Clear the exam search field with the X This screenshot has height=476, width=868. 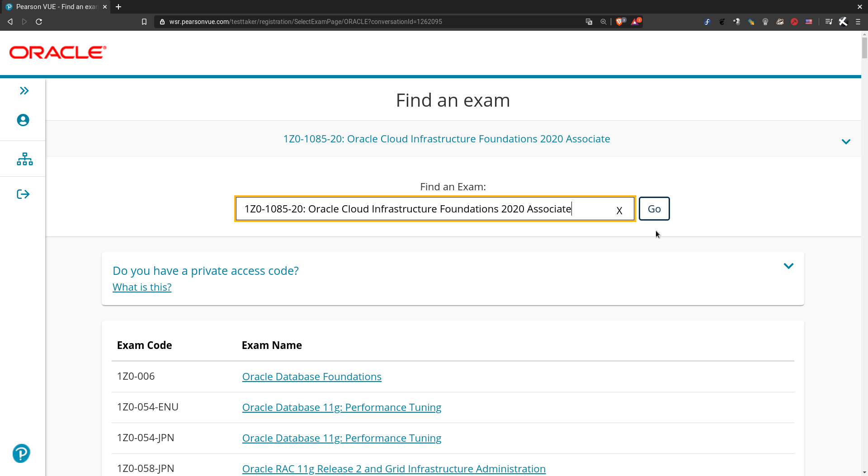tap(619, 210)
